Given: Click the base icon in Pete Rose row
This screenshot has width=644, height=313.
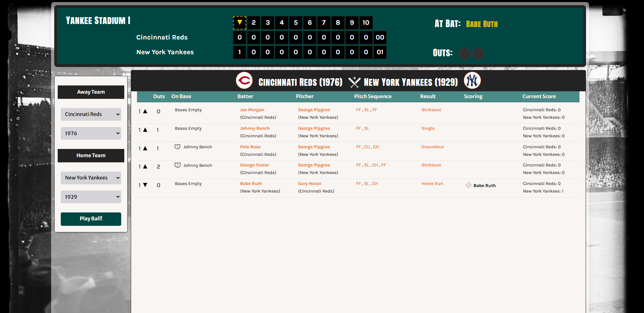Looking at the screenshot, I should pos(177,147).
